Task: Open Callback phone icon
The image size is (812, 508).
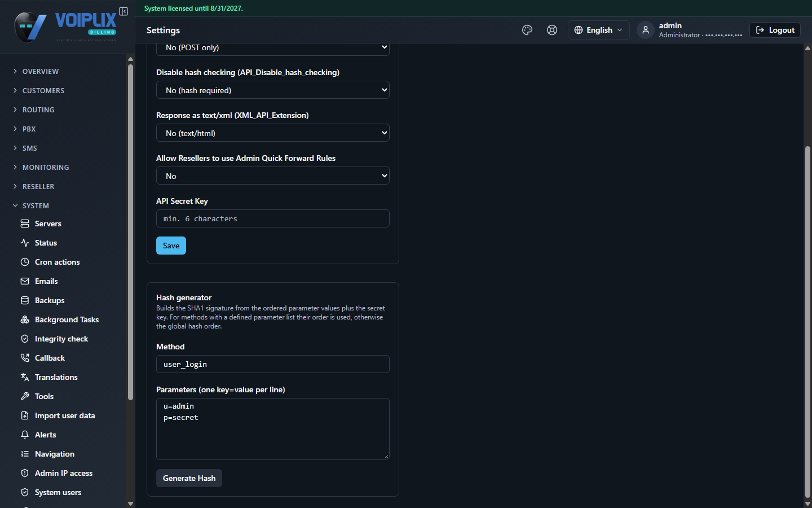Action: point(25,358)
